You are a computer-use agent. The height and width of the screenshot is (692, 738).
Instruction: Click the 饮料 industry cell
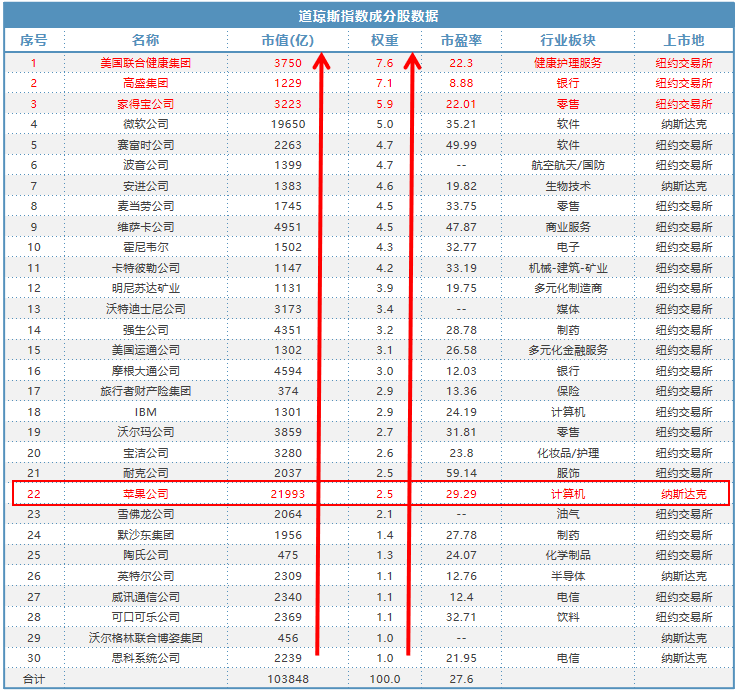(568, 617)
